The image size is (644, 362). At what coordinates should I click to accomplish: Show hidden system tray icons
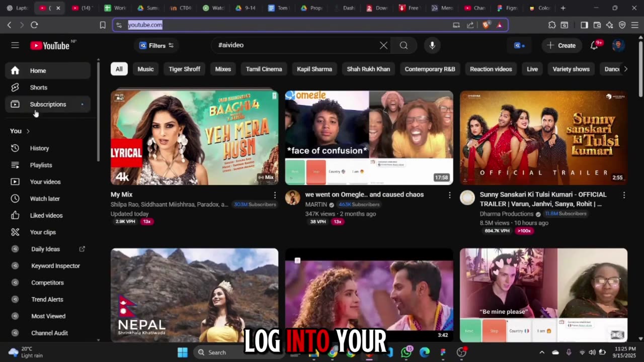[x=542, y=352]
